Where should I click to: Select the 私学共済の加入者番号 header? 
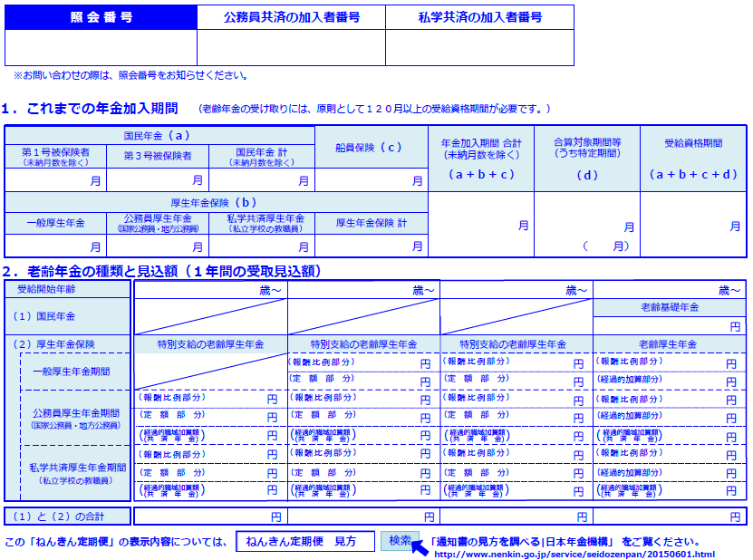point(479,17)
